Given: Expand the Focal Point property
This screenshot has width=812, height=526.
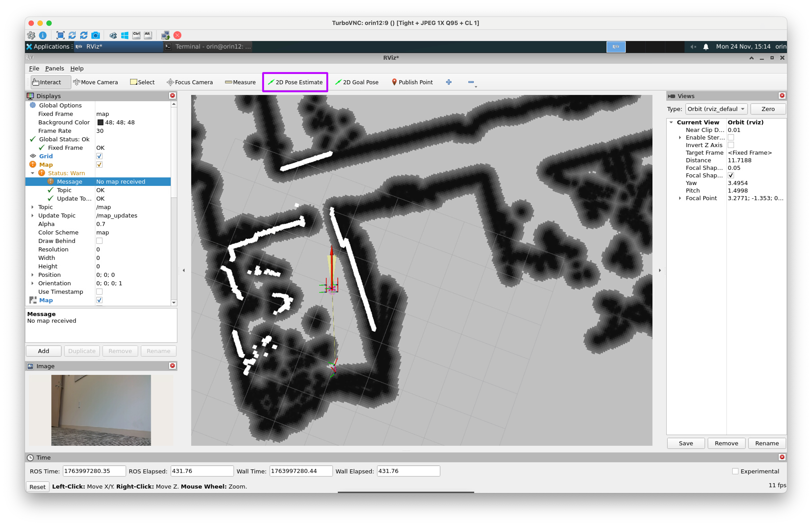Looking at the screenshot, I should [x=680, y=198].
